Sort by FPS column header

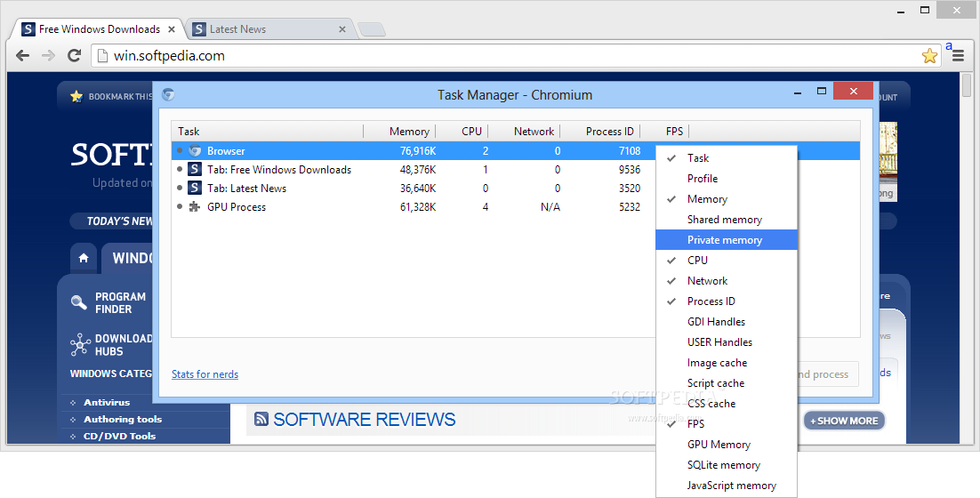tap(664, 132)
